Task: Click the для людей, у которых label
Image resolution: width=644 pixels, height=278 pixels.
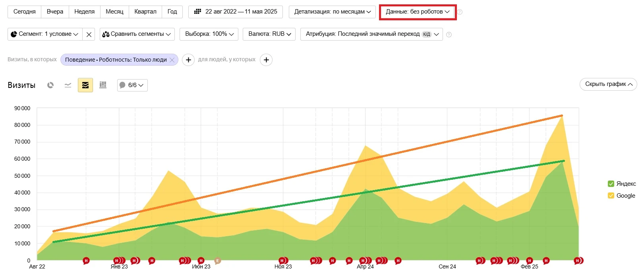Action: coord(227,59)
